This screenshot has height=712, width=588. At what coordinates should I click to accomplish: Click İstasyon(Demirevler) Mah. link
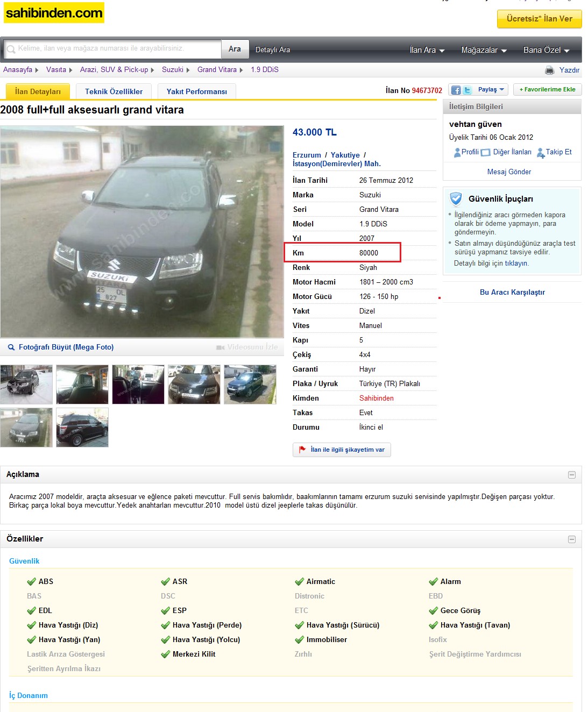pyautogui.click(x=337, y=163)
